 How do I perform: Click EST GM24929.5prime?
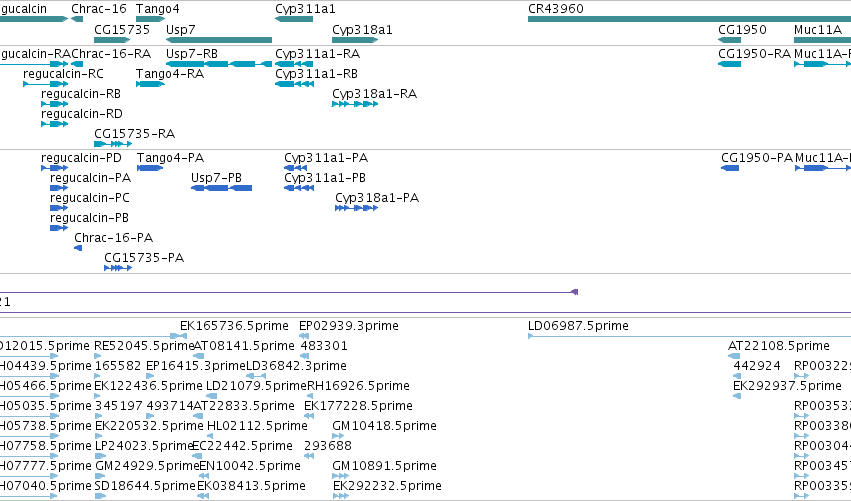coord(147,465)
